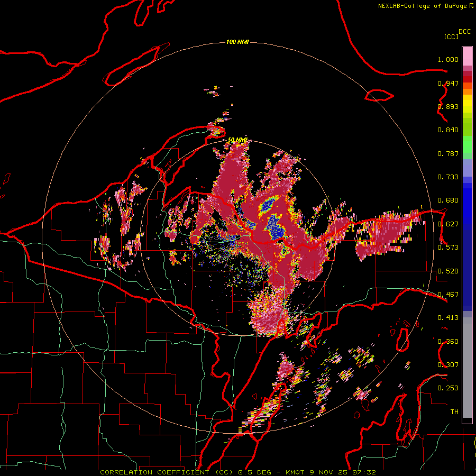Select the 0.680 legend value
The height and width of the screenshot is (476, 476).
tap(448, 200)
